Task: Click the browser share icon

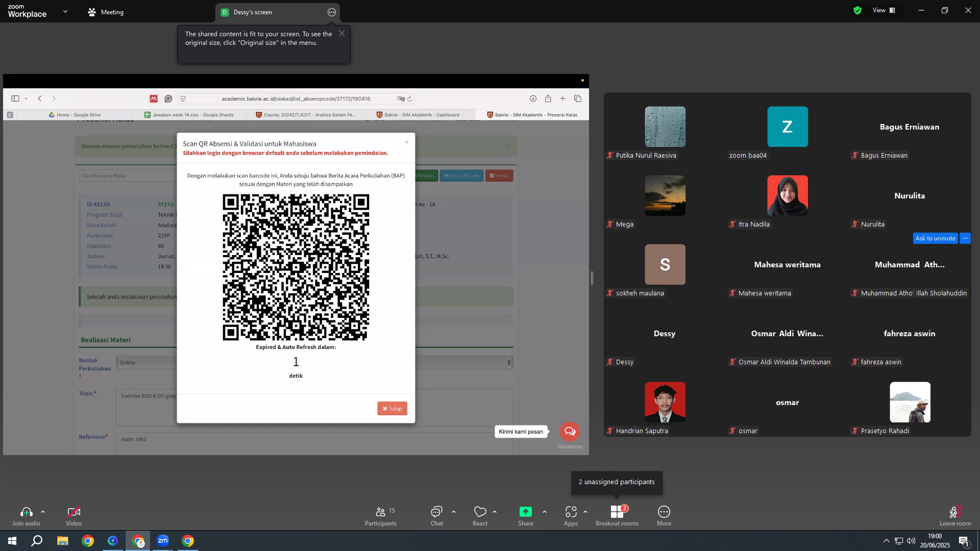Action: [548, 98]
